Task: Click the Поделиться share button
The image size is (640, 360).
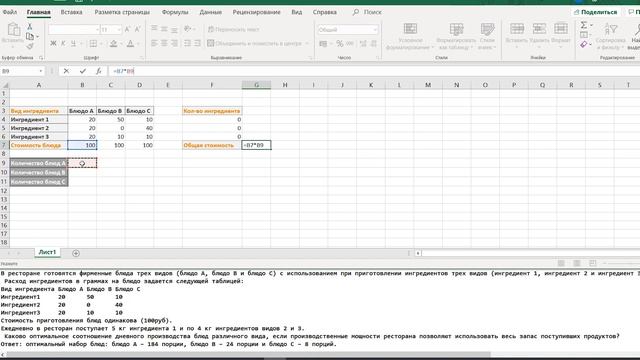Action: point(595,12)
